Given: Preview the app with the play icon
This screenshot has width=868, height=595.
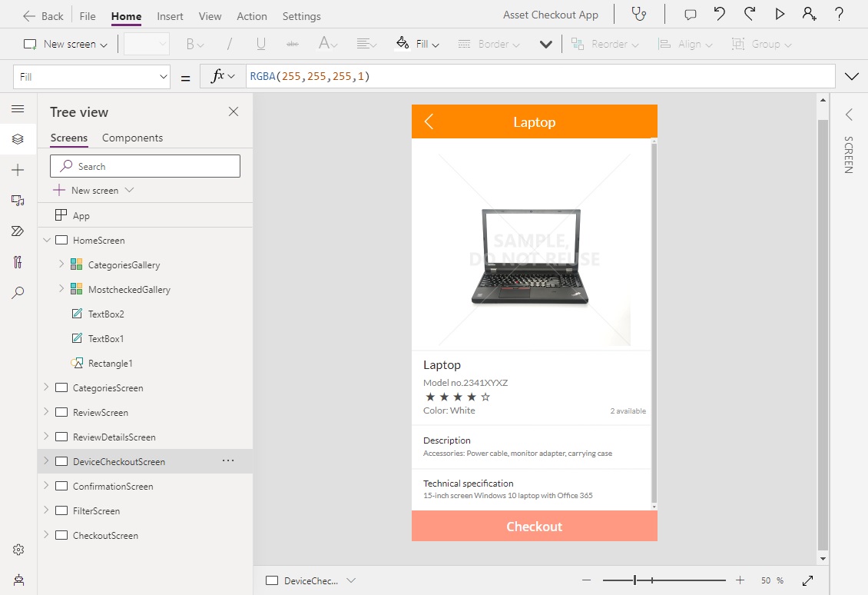Looking at the screenshot, I should point(778,15).
